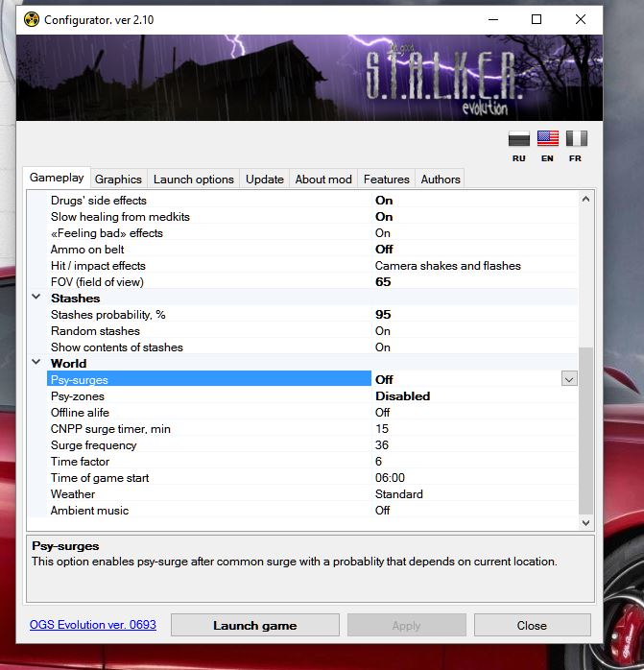This screenshot has height=670, width=644.
Task: Select Psy-zones setting row
Action: click(x=312, y=396)
